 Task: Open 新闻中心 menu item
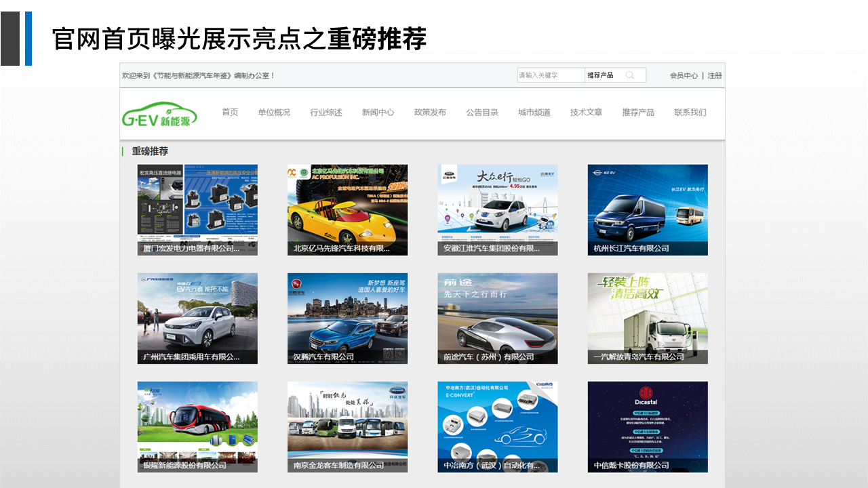tap(378, 113)
